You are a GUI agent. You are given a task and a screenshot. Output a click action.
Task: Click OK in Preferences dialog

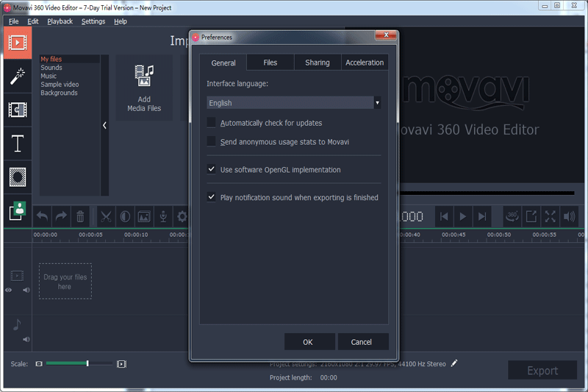click(x=308, y=342)
